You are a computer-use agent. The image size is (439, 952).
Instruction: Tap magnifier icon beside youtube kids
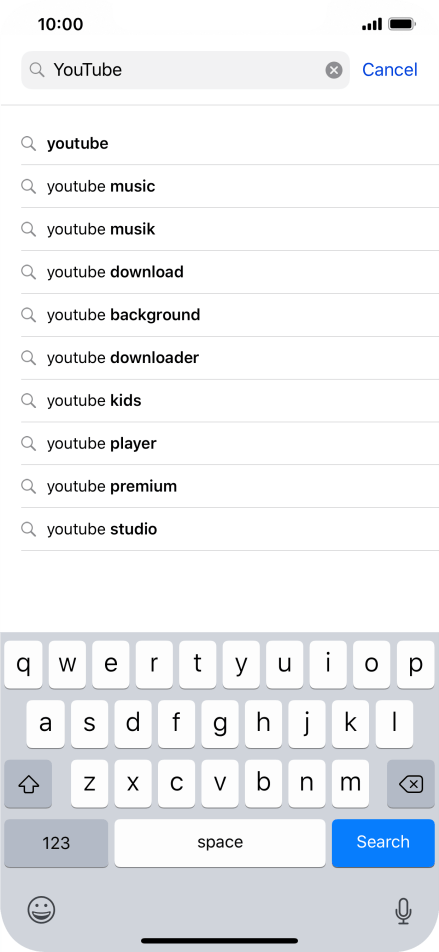[x=29, y=400]
